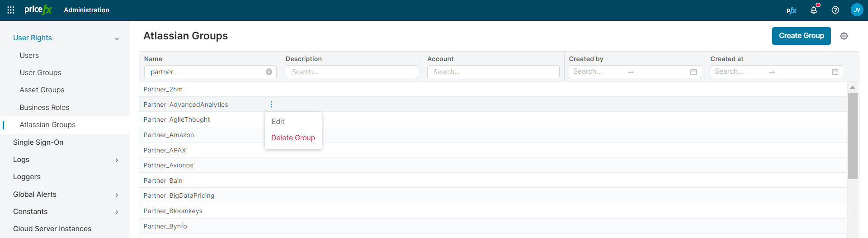Select the Partner_AgileThought row
The width and height of the screenshot is (868, 238).
[493, 119]
